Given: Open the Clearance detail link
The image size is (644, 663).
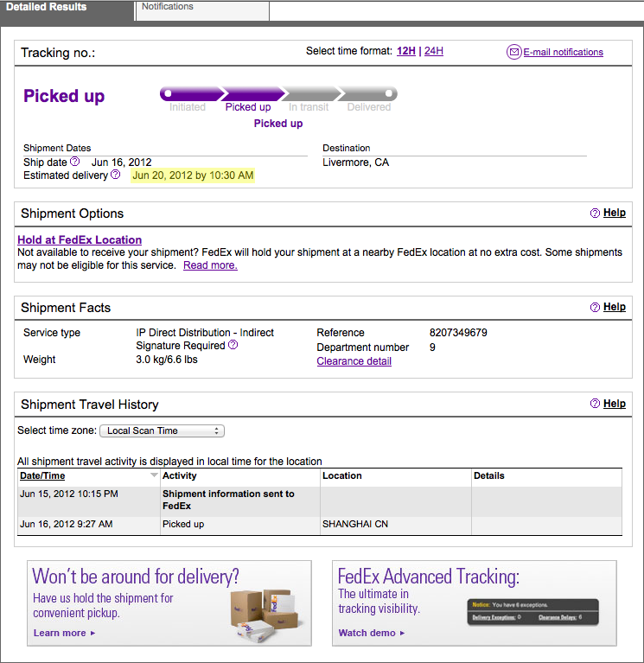Looking at the screenshot, I should (354, 361).
